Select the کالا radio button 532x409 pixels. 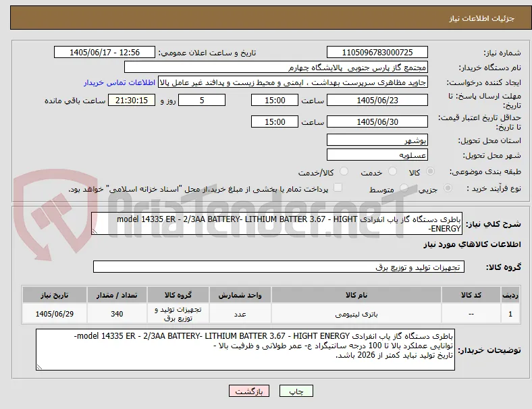tap(430, 171)
